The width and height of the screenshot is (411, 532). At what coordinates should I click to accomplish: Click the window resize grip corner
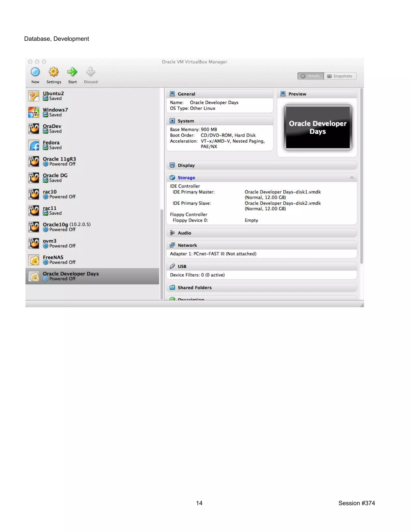coord(362,305)
